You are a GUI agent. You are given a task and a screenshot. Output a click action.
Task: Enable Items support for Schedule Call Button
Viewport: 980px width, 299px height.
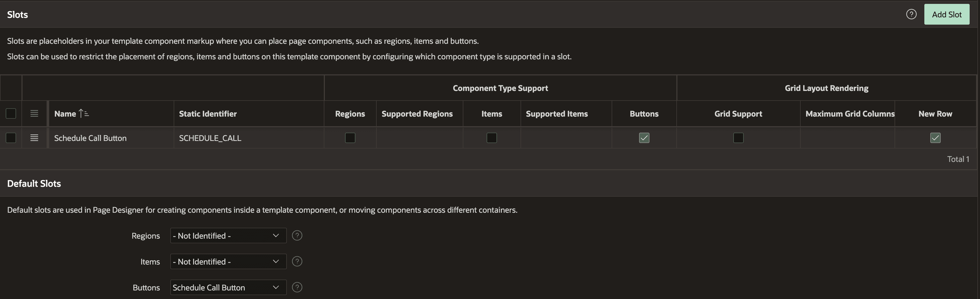coord(492,138)
